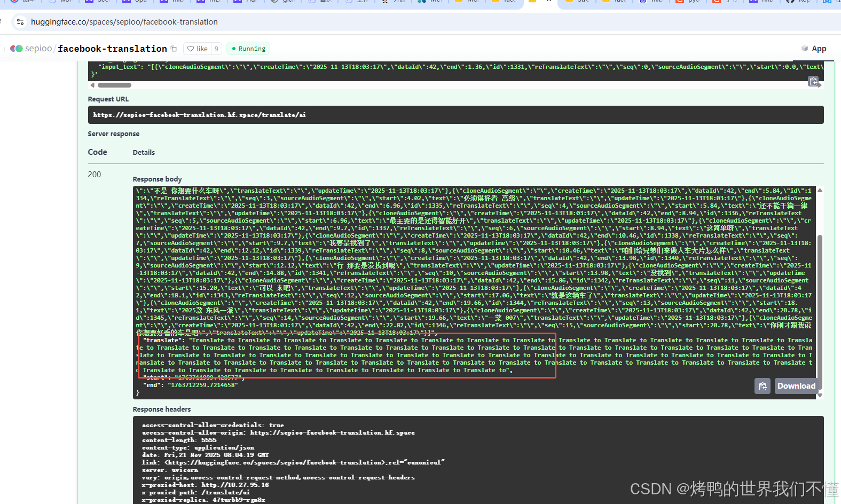Click the response body vertical scrollbar thumb

click(820, 312)
